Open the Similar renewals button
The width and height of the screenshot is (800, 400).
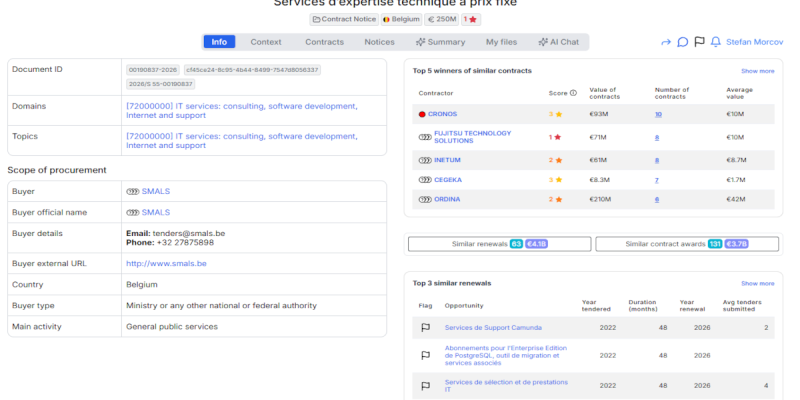point(499,244)
